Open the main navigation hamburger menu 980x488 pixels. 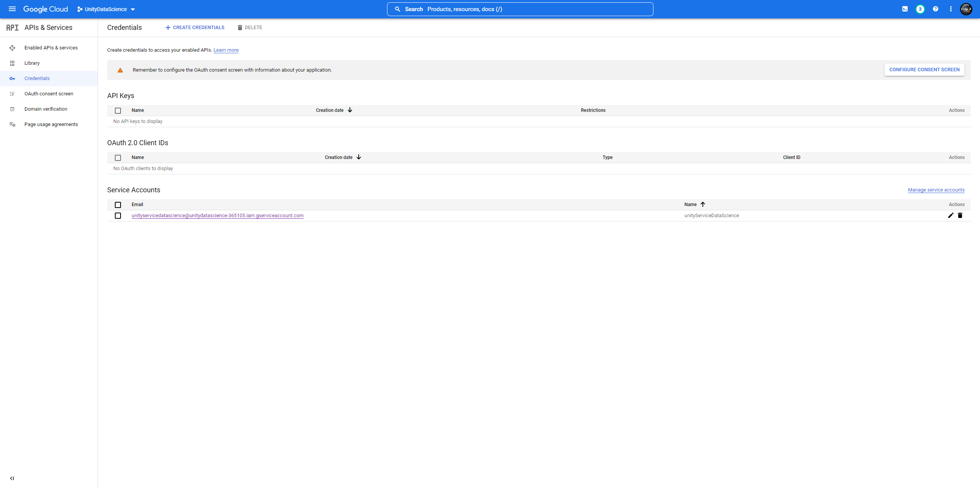pyautogui.click(x=12, y=9)
